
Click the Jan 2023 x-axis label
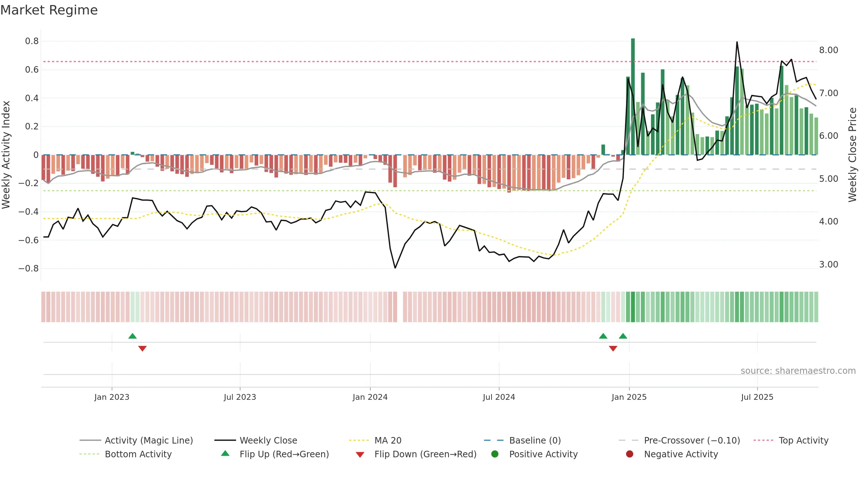112,397
